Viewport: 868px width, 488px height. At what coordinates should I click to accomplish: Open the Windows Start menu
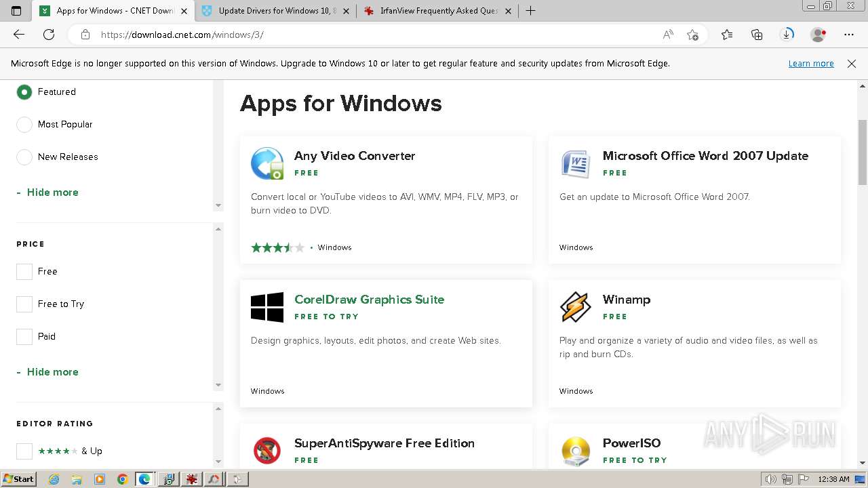pos(18,479)
